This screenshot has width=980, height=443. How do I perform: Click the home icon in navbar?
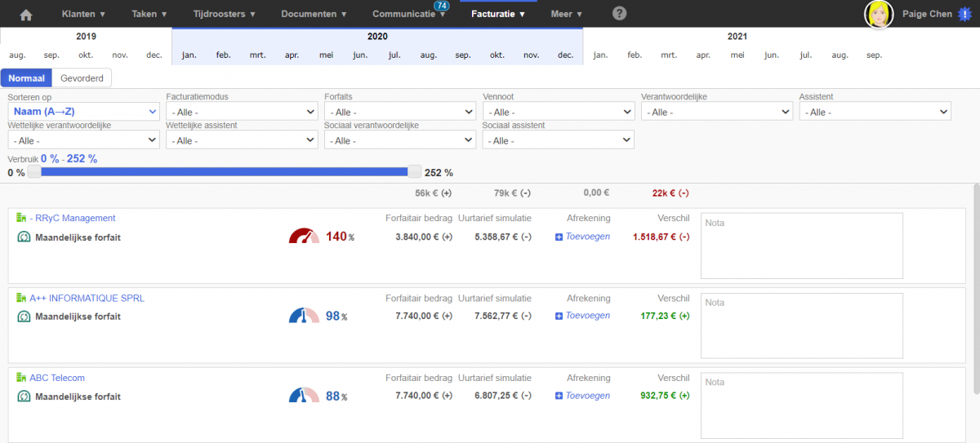click(26, 14)
